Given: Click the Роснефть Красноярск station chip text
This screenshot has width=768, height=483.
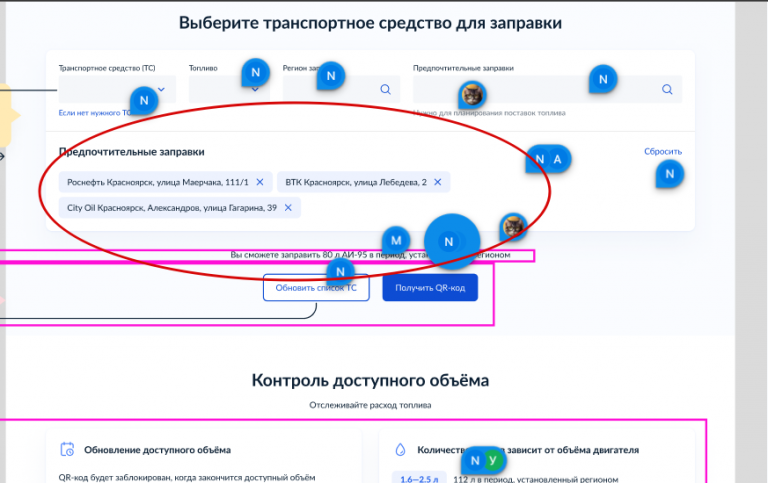Looking at the screenshot, I should click(158, 182).
